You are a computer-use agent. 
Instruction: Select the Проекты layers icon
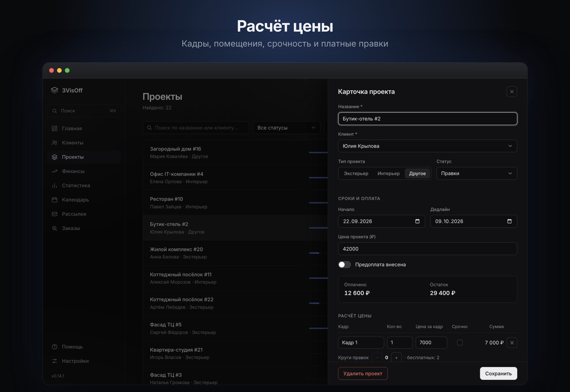54,157
